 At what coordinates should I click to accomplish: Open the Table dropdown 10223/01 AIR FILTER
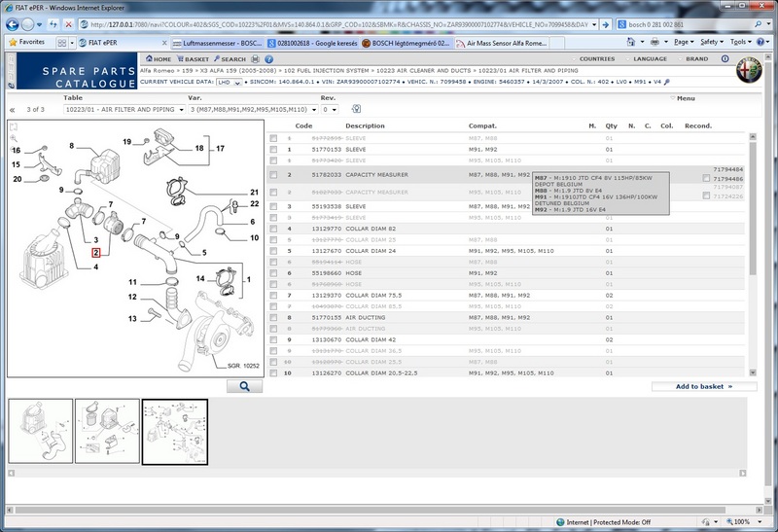click(124, 109)
